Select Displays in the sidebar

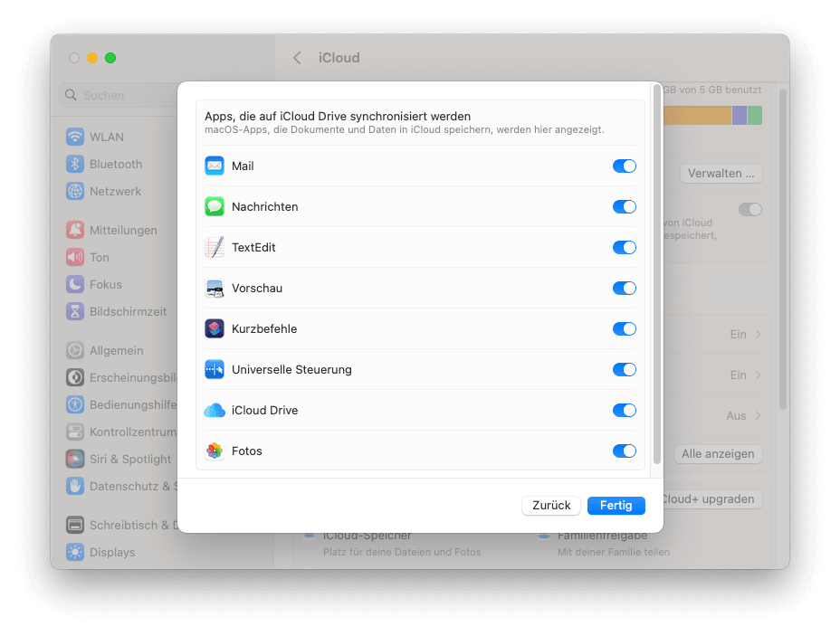pos(112,553)
